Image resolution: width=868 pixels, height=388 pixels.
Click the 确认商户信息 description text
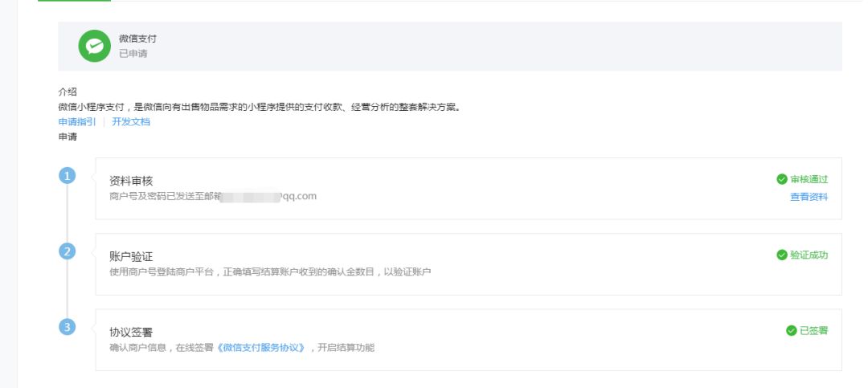pos(242,348)
